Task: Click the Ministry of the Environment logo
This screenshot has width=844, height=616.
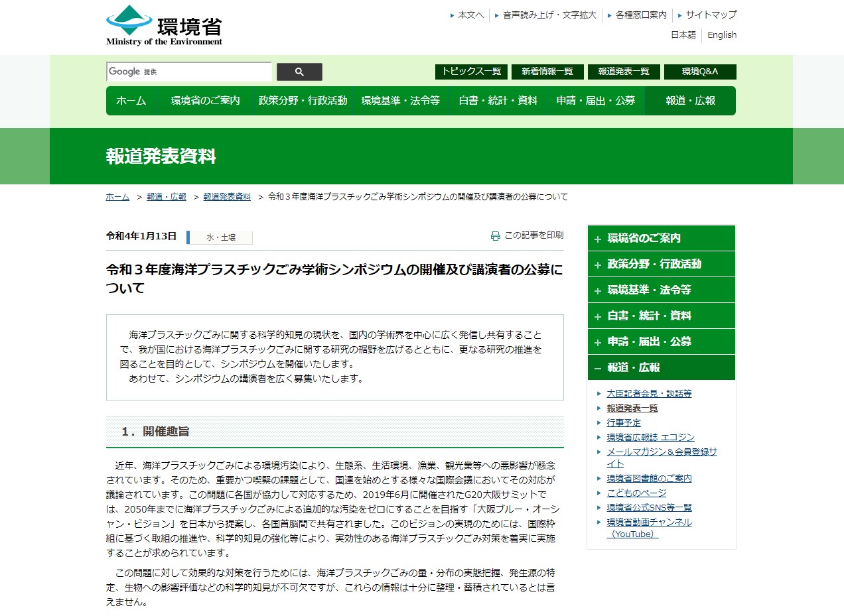Action: click(164, 26)
